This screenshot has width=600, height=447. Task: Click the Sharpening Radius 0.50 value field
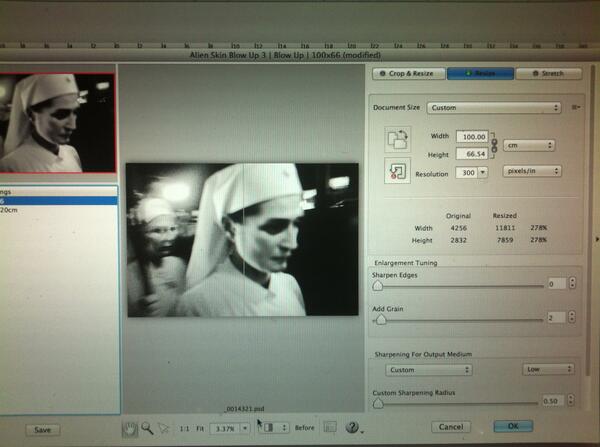(x=553, y=401)
